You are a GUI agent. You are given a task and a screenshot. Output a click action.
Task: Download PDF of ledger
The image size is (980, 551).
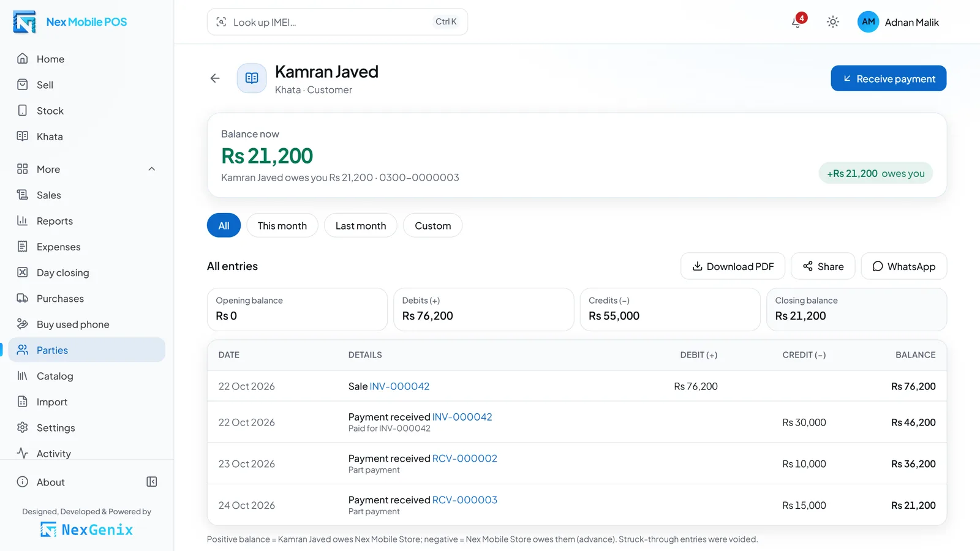(x=733, y=266)
